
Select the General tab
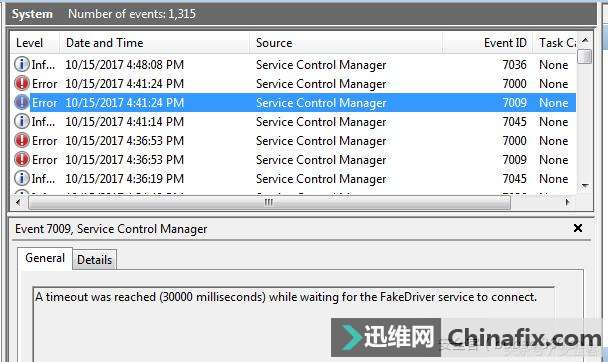tap(45, 258)
